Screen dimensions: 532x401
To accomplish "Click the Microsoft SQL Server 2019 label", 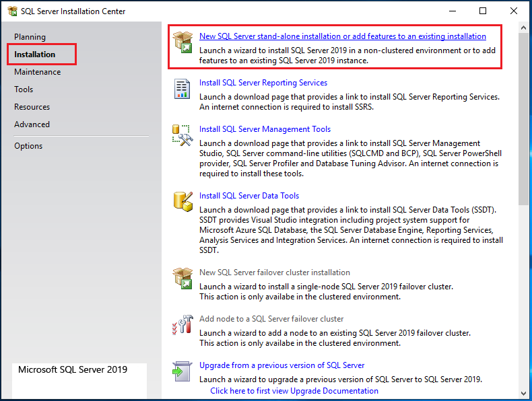I will [73, 369].
